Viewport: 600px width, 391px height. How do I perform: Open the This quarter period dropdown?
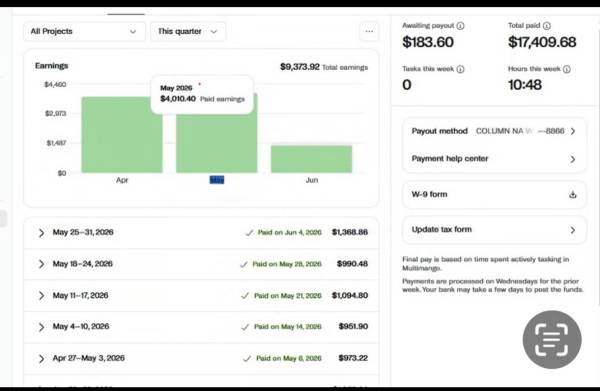click(x=188, y=31)
